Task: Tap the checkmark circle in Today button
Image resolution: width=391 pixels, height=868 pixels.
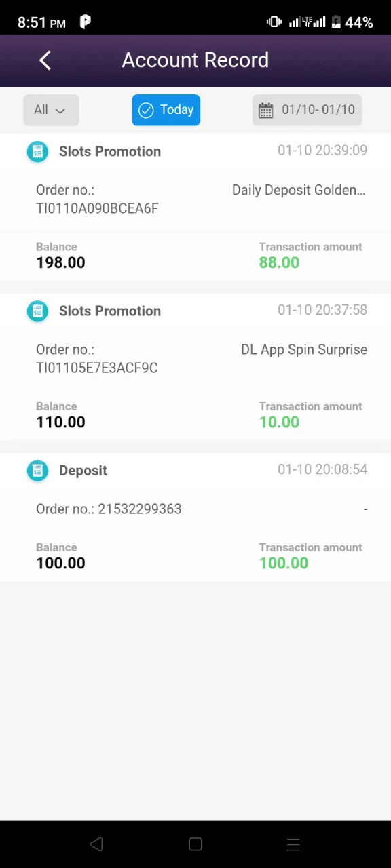Action: (x=146, y=111)
